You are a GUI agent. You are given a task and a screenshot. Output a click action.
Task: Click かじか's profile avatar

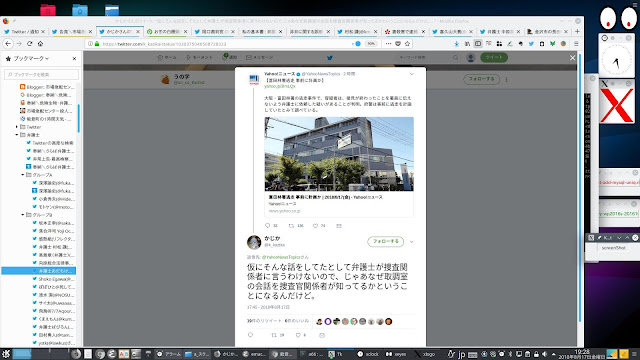tap(254, 242)
